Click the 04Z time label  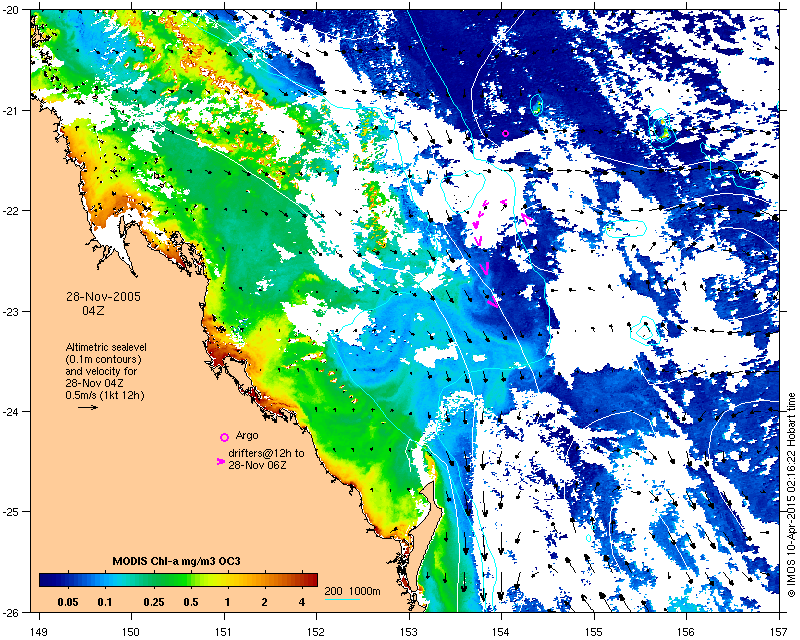93,310
